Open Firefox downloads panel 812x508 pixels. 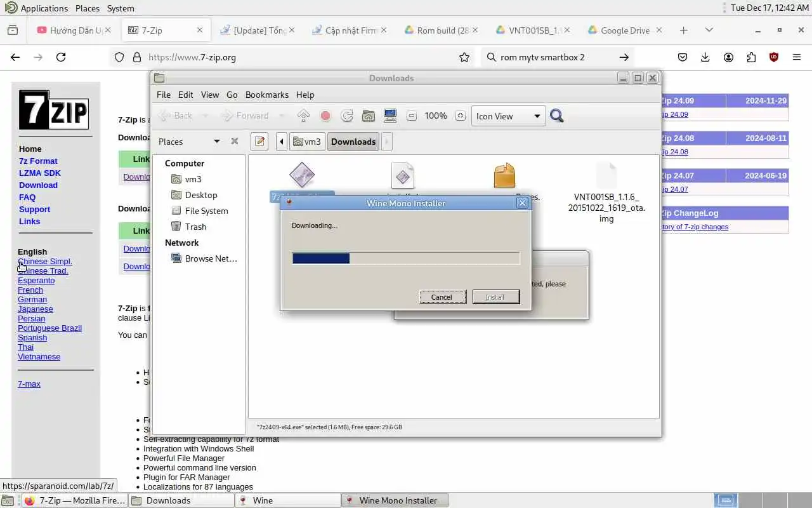705,57
